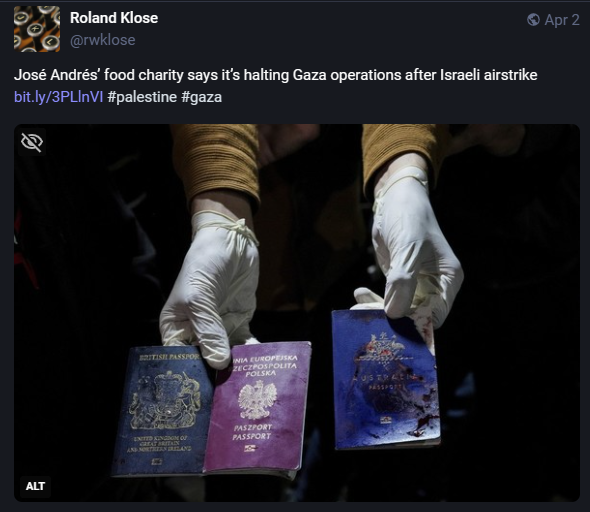Screen dimensions: 590x512
Task: Open Roland Klose's profile avatar
Action: coord(37,29)
